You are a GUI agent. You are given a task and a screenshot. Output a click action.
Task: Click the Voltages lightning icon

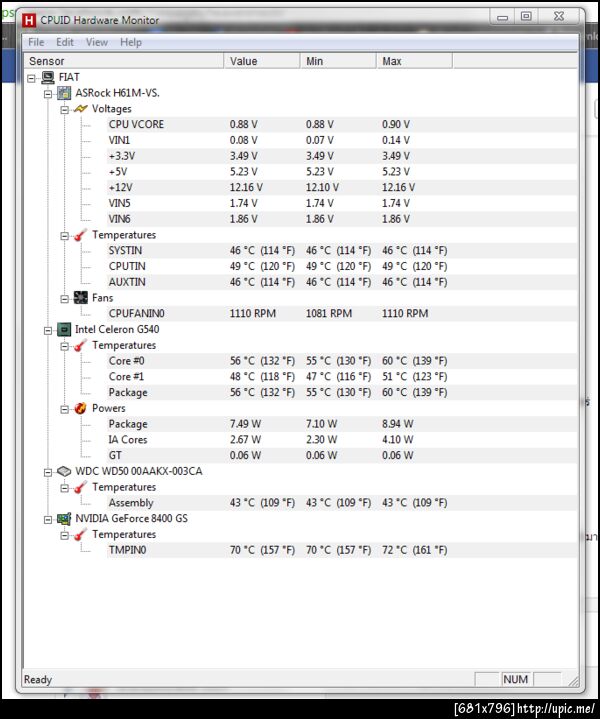(80, 109)
